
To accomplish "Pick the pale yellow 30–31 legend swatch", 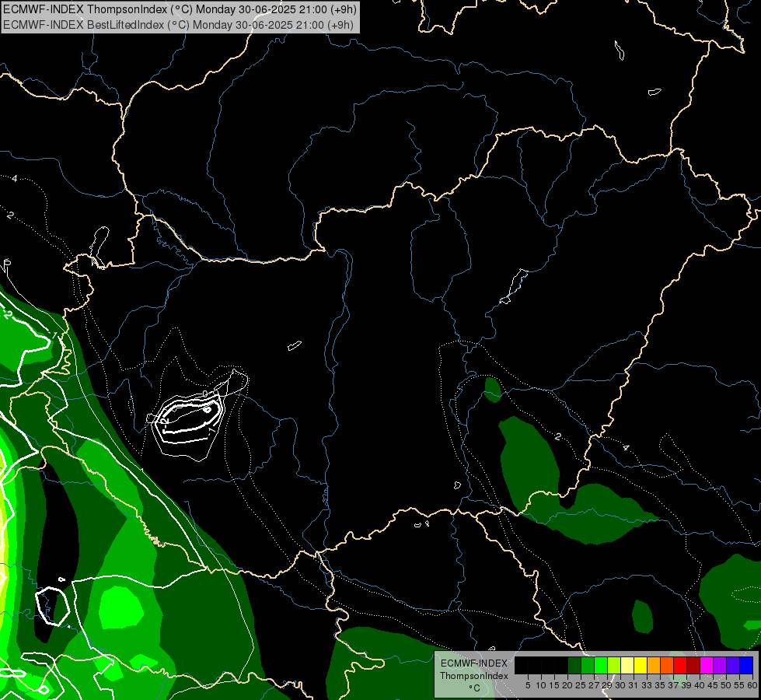I will pyautogui.click(x=627, y=665).
